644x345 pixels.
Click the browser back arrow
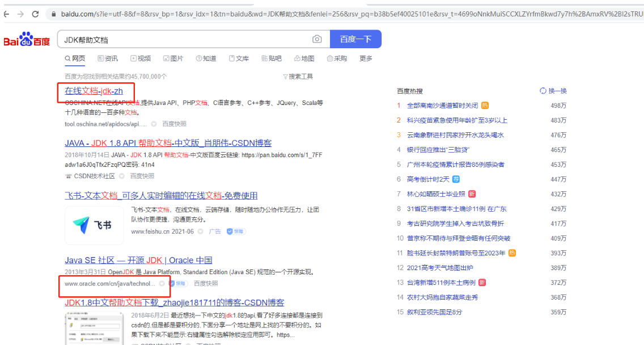click(6, 14)
